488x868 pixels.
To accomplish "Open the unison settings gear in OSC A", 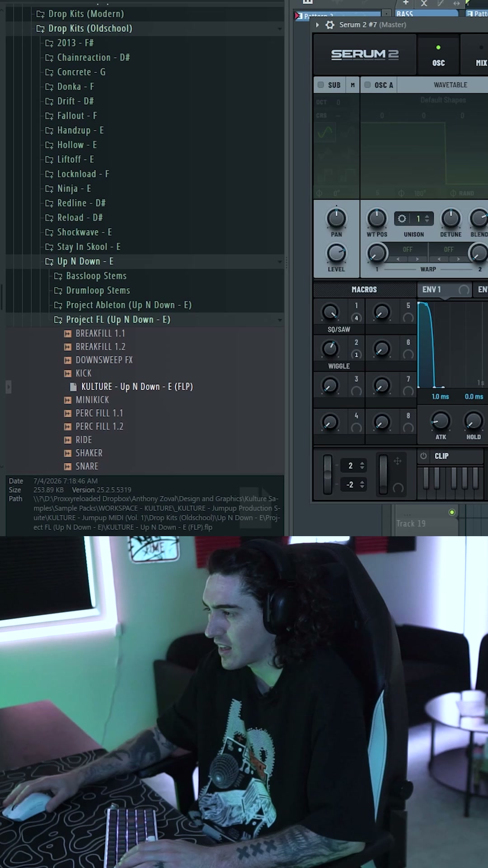I will 402,219.
